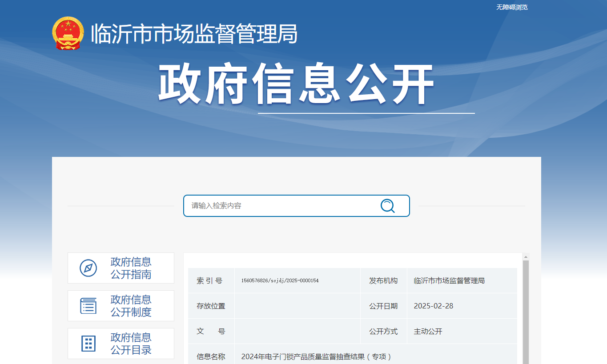
Task: Click the magnifying glass search icon
Action: point(387,206)
